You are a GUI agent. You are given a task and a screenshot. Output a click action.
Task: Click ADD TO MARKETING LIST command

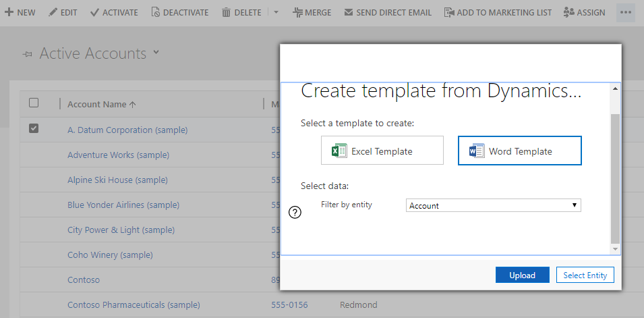[498, 12]
